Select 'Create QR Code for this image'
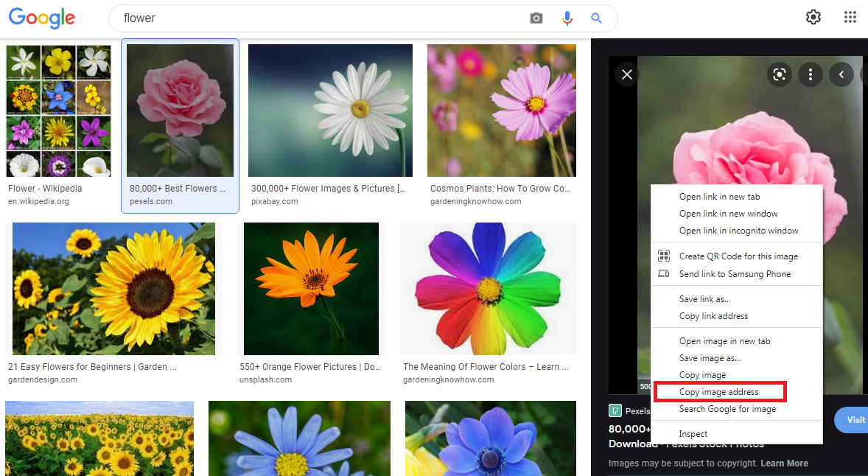The height and width of the screenshot is (476, 868). pyautogui.click(x=738, y=256)
